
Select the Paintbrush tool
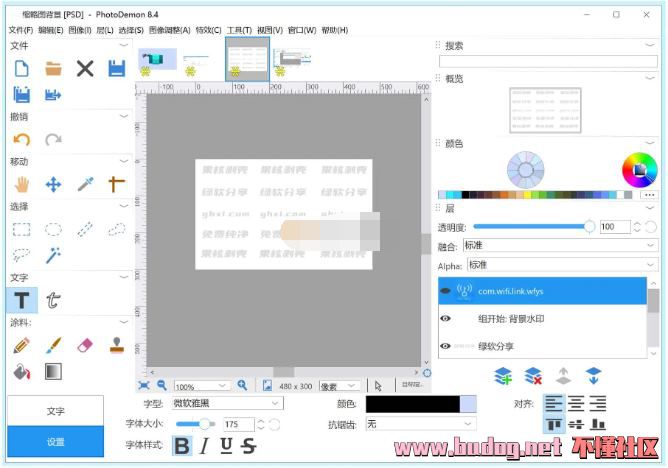click(x=53, y=345)
